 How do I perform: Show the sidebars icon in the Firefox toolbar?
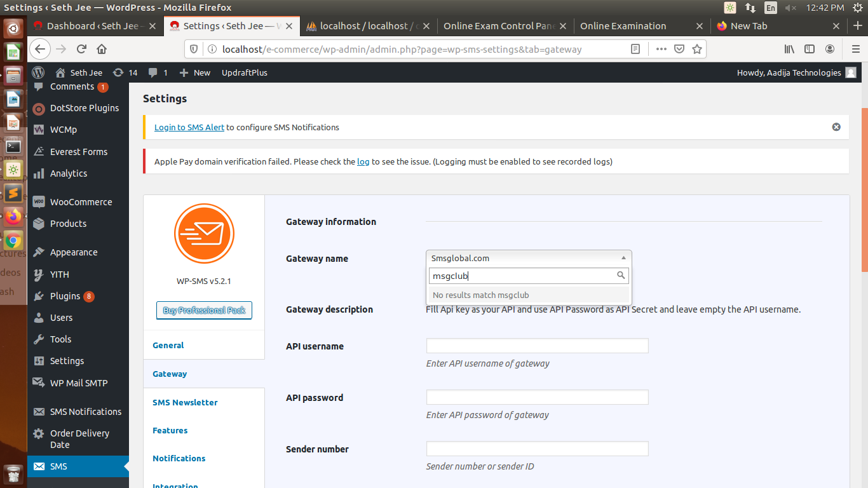coord(810,49)
